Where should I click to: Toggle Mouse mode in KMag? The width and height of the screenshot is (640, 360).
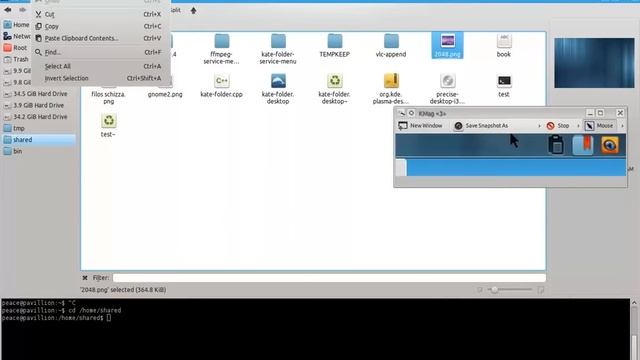point(600,126)
